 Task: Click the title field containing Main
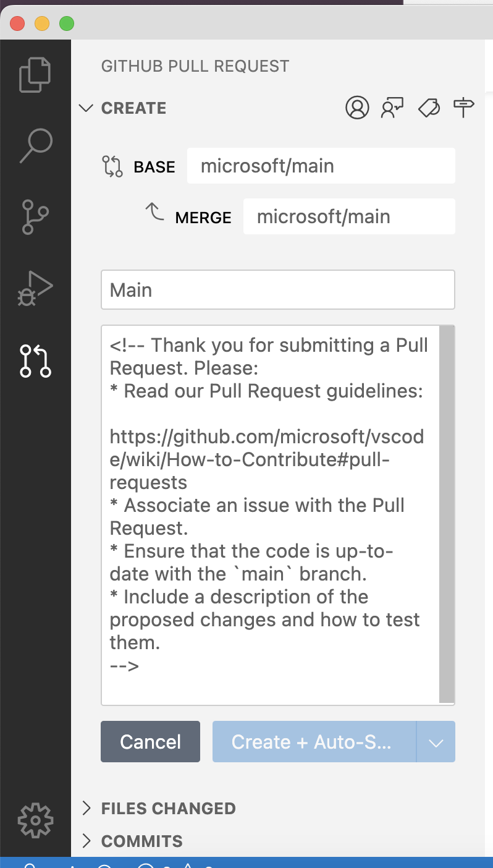pos(277,289)
